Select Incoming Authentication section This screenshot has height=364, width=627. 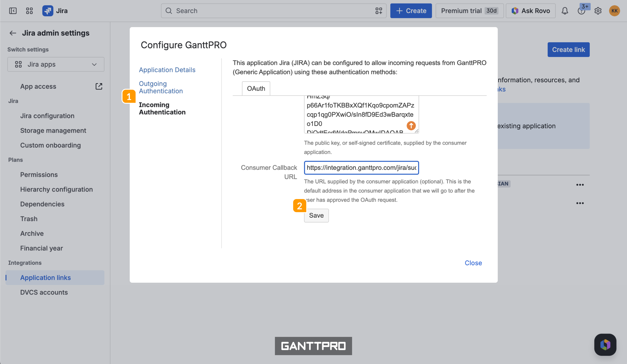click(162, 108)
